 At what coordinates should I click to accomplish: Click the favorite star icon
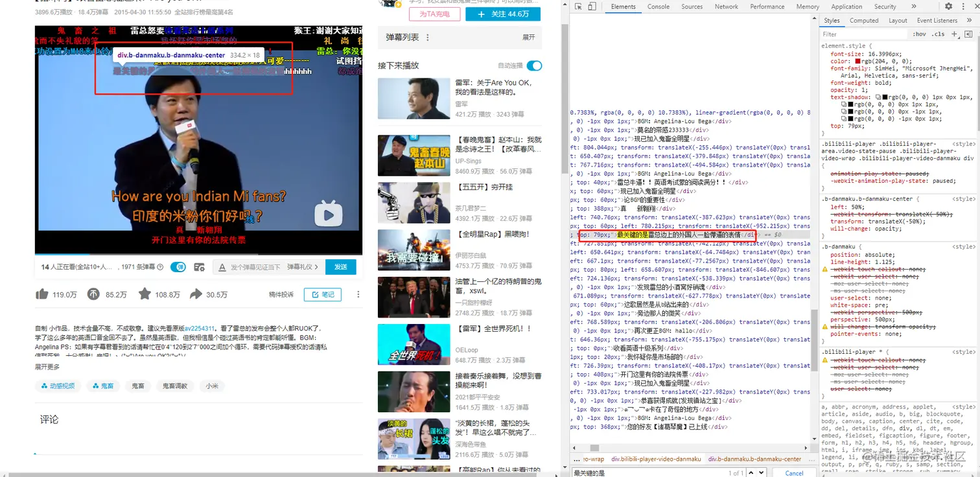point(145,294)
